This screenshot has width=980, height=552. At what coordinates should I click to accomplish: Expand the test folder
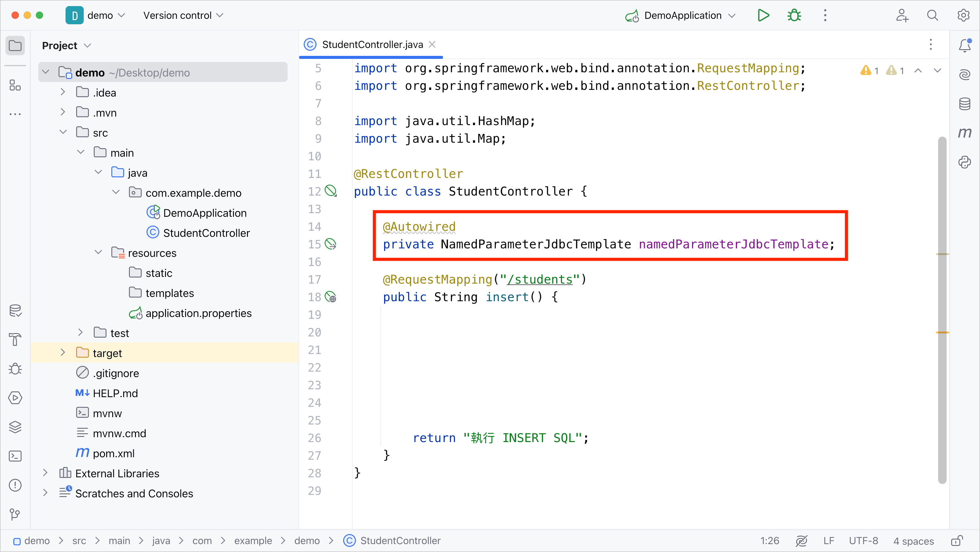coord(81,332)
